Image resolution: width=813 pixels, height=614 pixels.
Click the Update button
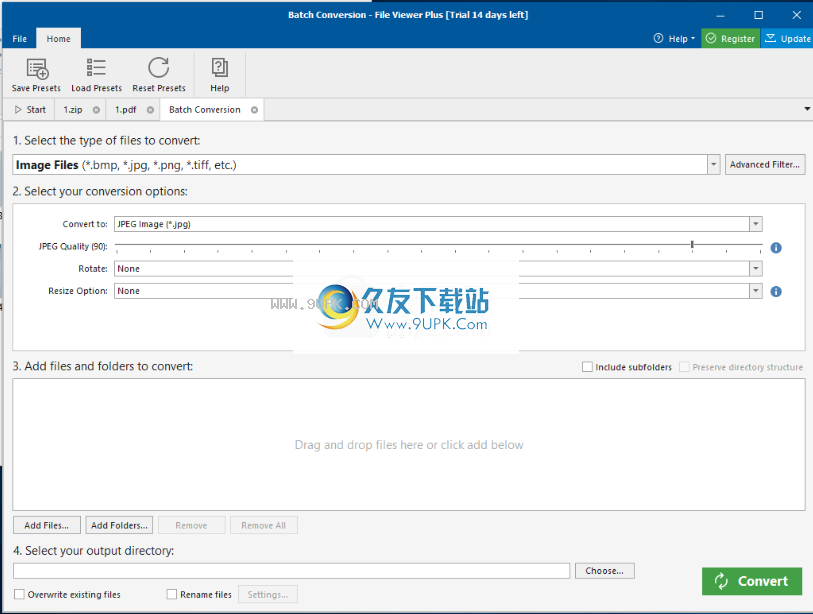(x=787, y=38)
